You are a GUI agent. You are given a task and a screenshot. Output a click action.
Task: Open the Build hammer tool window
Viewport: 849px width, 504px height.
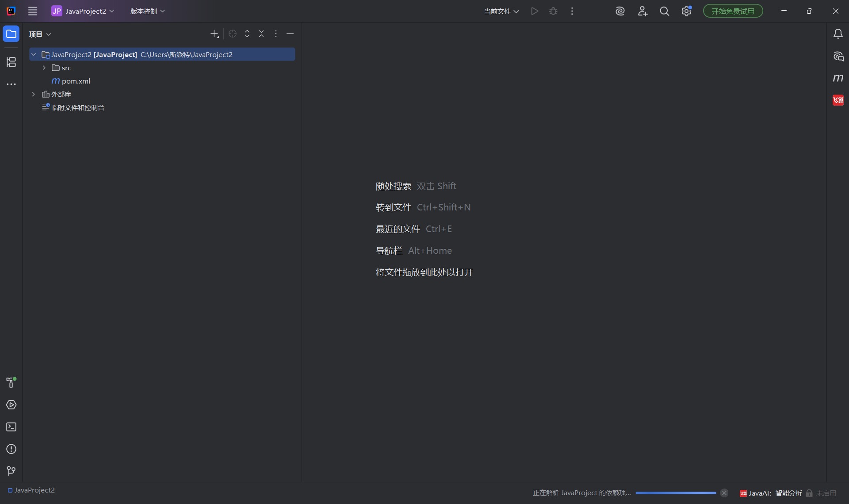(x=11, y=382)
